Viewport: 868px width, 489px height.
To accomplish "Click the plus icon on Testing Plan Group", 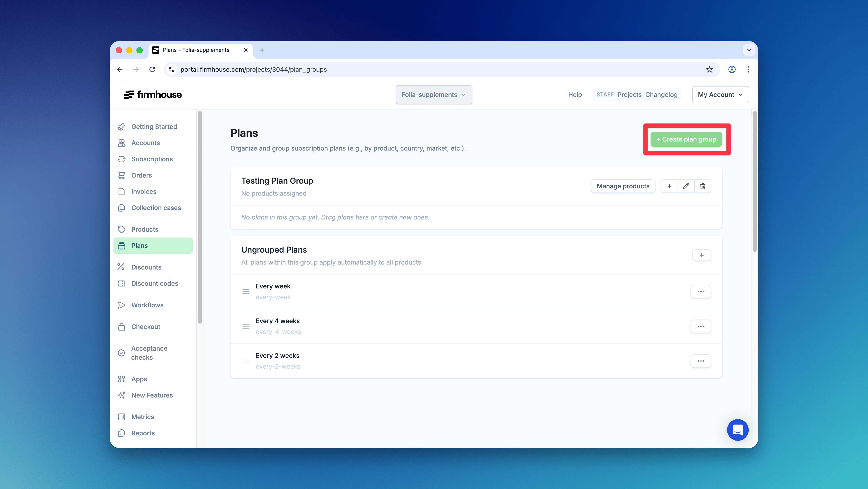I will tap(669, 186).
